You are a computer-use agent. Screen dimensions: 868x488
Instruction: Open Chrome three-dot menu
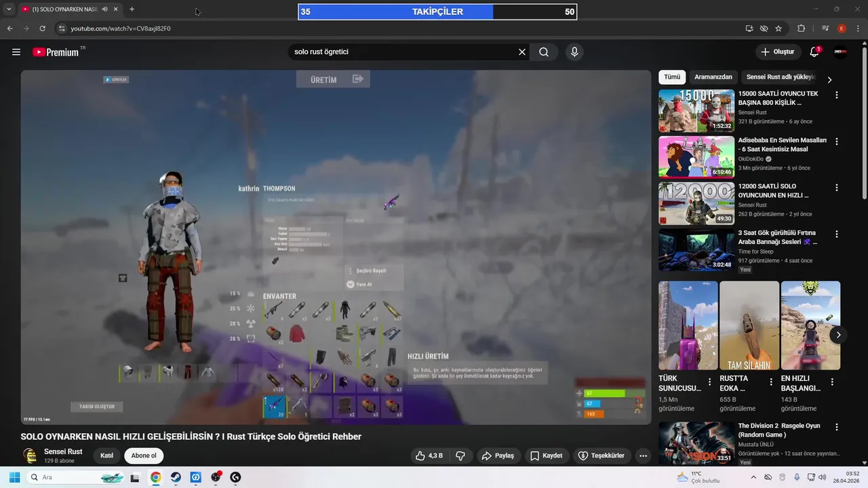point(858,28)
